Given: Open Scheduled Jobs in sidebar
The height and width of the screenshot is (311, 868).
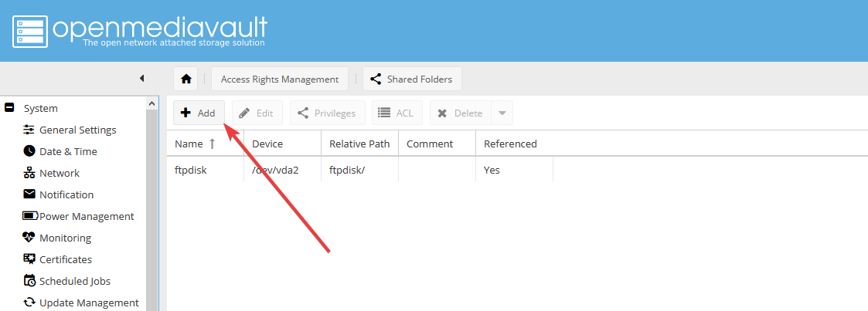Looking at the screenshot, I should [74, 281].
